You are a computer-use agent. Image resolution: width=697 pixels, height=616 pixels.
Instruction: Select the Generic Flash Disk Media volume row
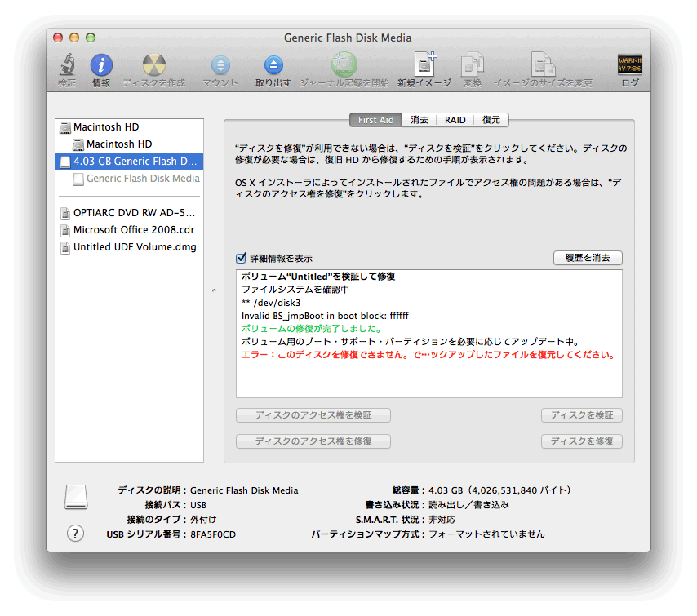129,179
